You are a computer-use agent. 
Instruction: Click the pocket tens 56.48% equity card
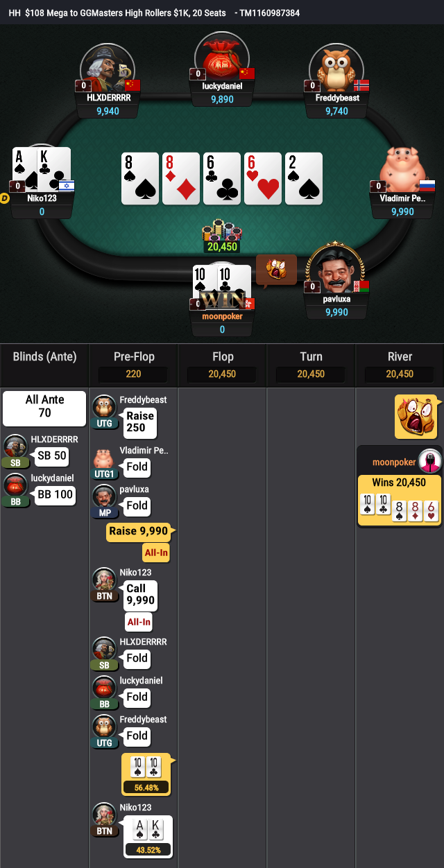pyautogui.click(x=146, y=774)
